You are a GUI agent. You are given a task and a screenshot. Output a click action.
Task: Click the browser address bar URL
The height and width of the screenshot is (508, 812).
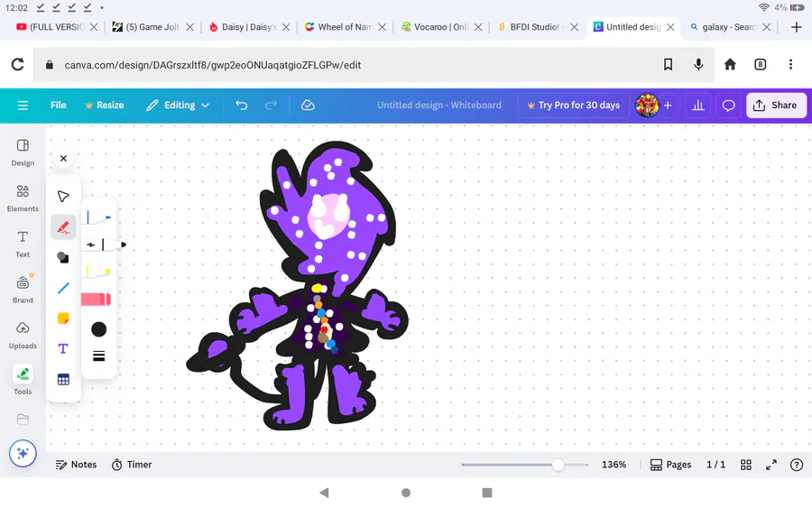pyautogui.click(x=212, y=65)
